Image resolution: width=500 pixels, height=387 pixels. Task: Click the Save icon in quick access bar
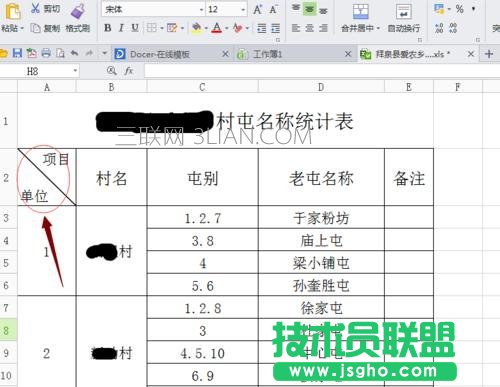click(17, 53)
